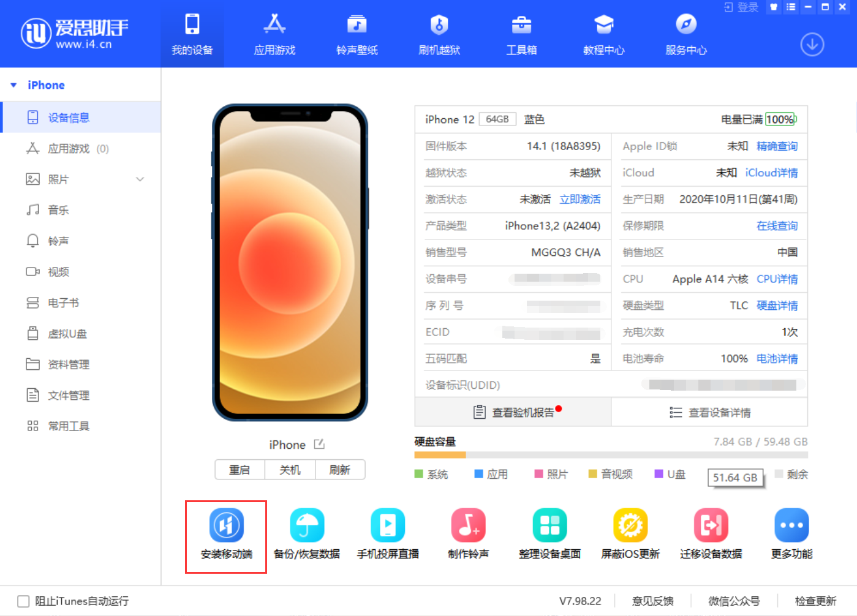Open 安装移动端 install mobile tool
This screenshot has height=616, width=857.
[x=226, y=535]
